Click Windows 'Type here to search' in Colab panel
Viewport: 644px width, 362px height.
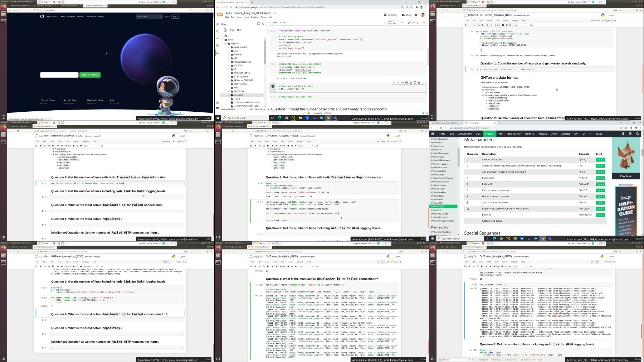(x=245, y=118)
